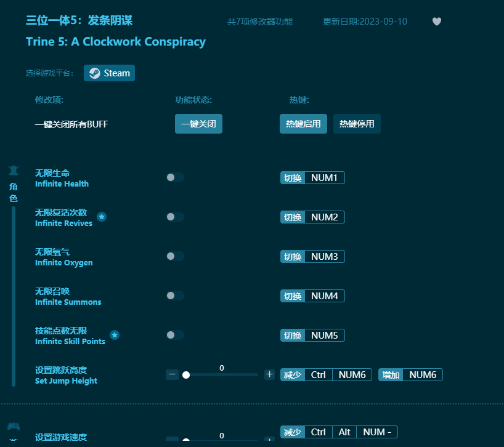Click the helmet icon above 角色 sidebar
Screen dimensions: 504x447
point(14,170)
